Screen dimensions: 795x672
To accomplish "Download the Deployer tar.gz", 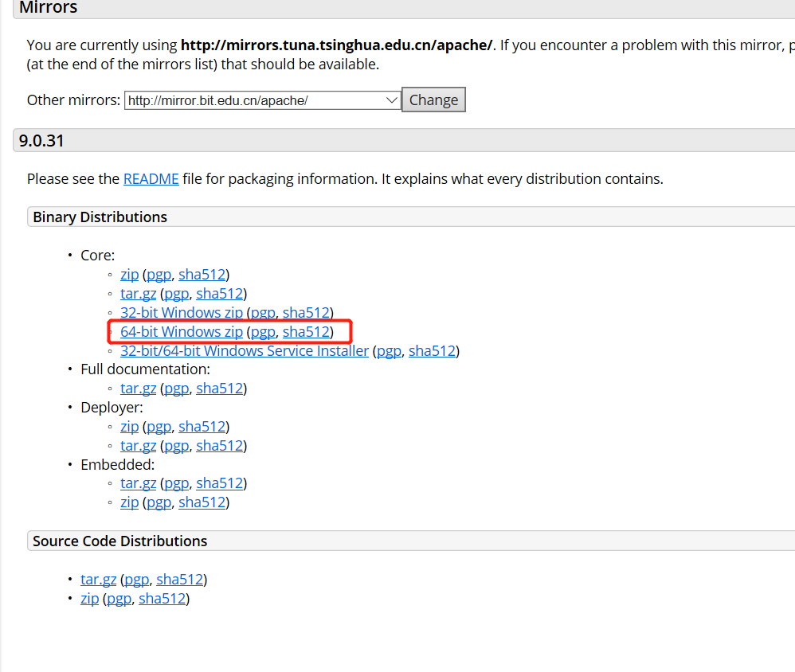I will click(138, 446).
